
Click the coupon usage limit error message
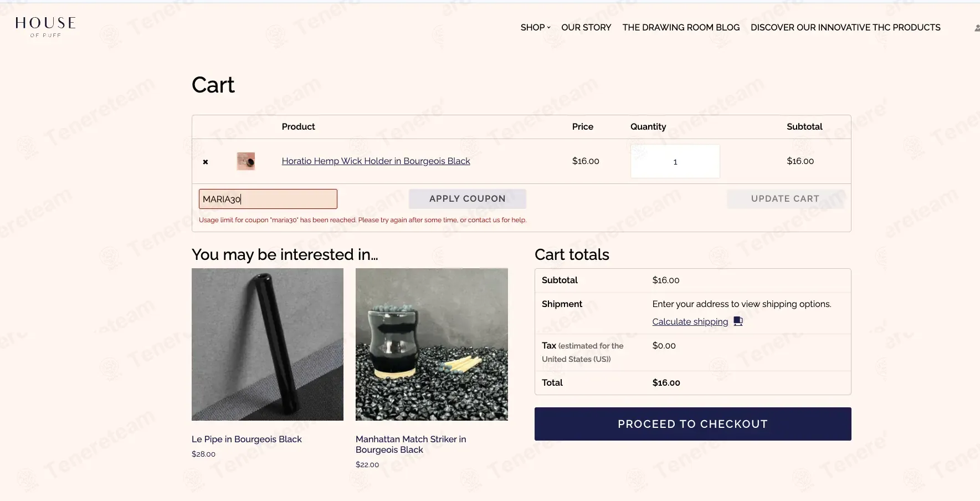coord(362,220)
